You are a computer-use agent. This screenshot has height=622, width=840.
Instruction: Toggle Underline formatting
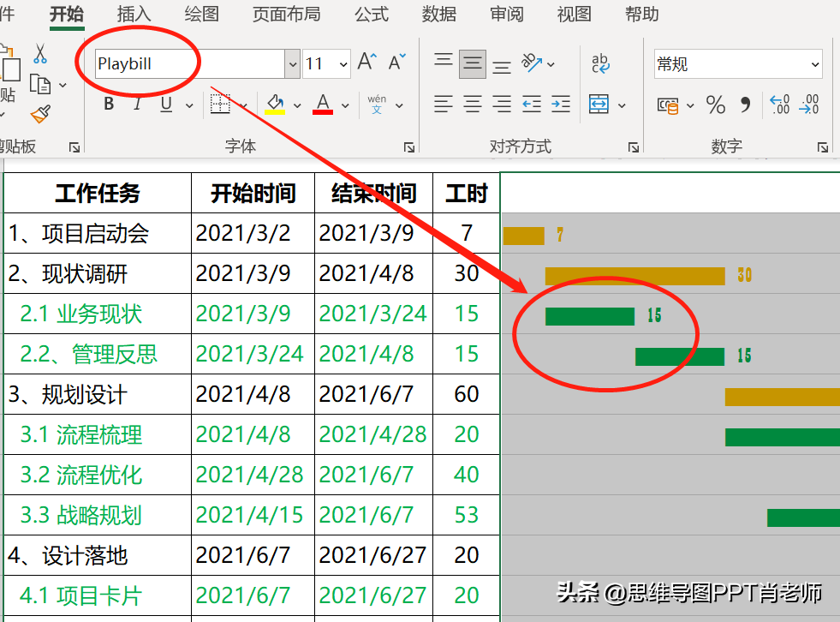[x=166, y=104]
